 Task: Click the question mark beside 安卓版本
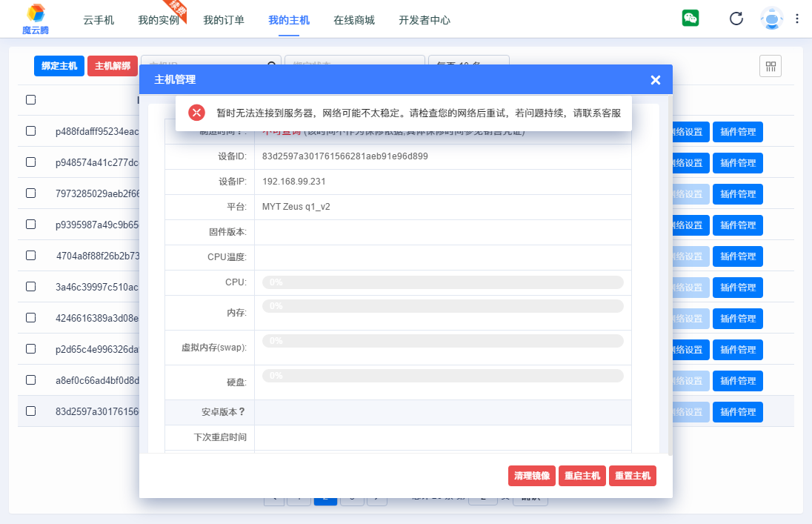pos(242,412)
